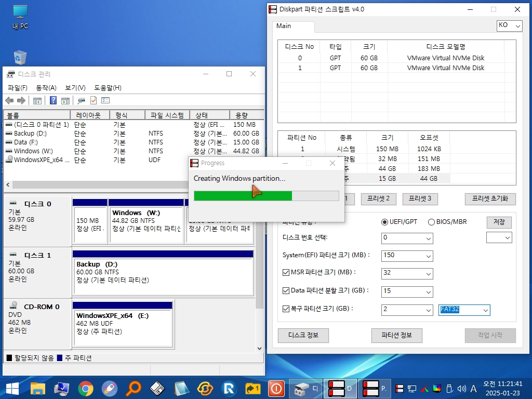532x399 pixels.
Task: Show/hide action pane toolbar icon
Action: click(x=65, y=100)
